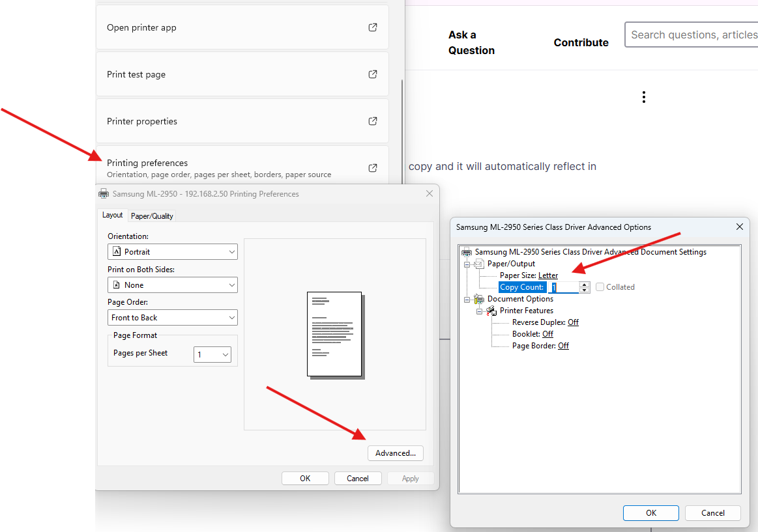Screen dimensions: 758x532
Task: Collapse the Document Options tree node
Action: pyautogui.click(x=467, y=300)
